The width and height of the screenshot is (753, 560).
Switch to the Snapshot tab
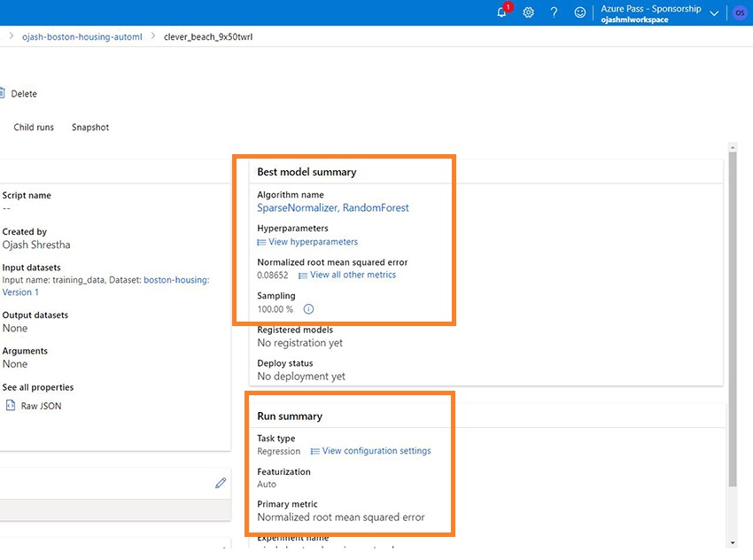[x=90, y=128]
